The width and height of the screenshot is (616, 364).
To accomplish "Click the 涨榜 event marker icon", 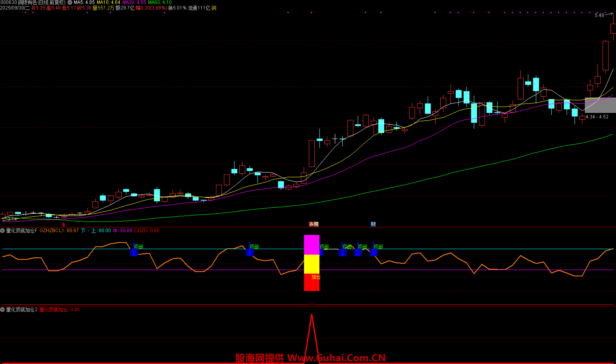I will pyautogui.click(x=314, y=224).
